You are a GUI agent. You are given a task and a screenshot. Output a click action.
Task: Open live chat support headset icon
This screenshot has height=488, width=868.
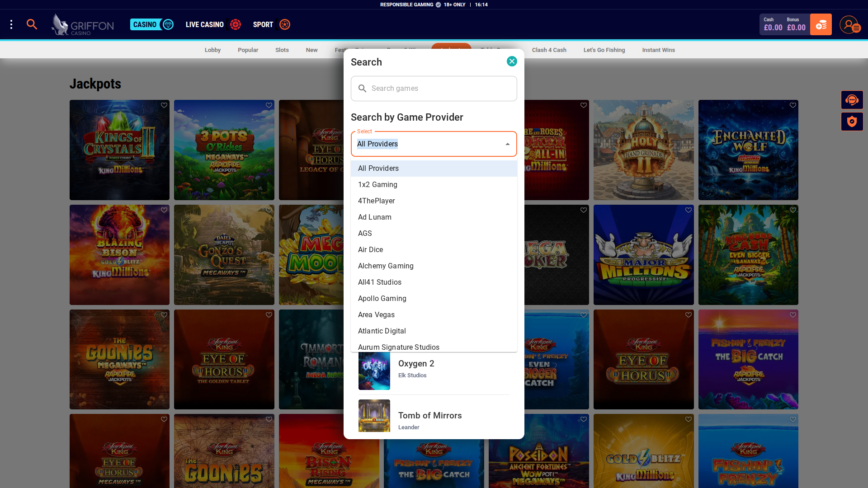click(852, 100)
